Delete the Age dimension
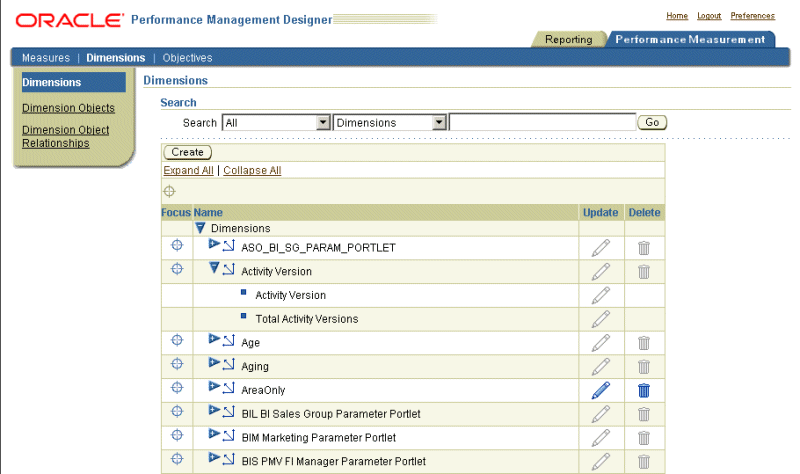 click(x=644, y=343)
